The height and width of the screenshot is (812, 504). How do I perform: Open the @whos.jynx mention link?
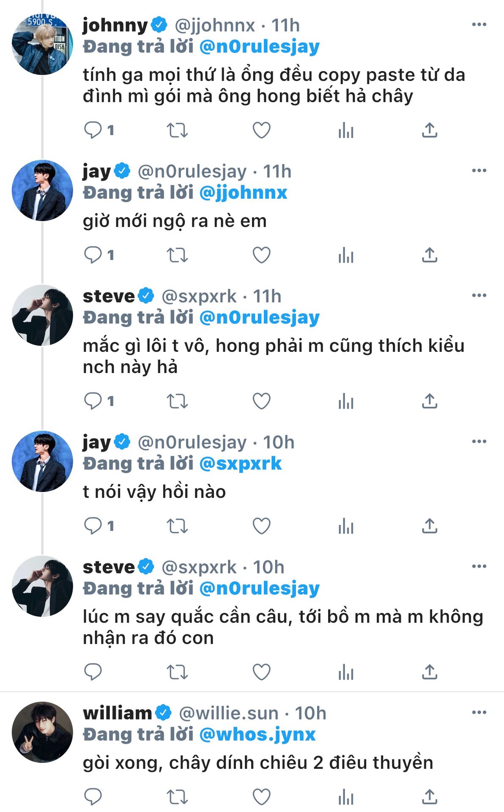(257, 734)
